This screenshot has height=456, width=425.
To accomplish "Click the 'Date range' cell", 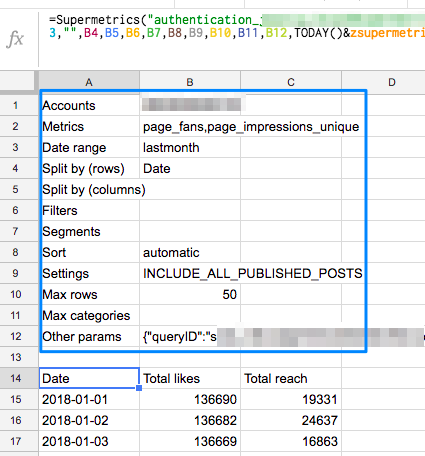I will pos(89,148).
